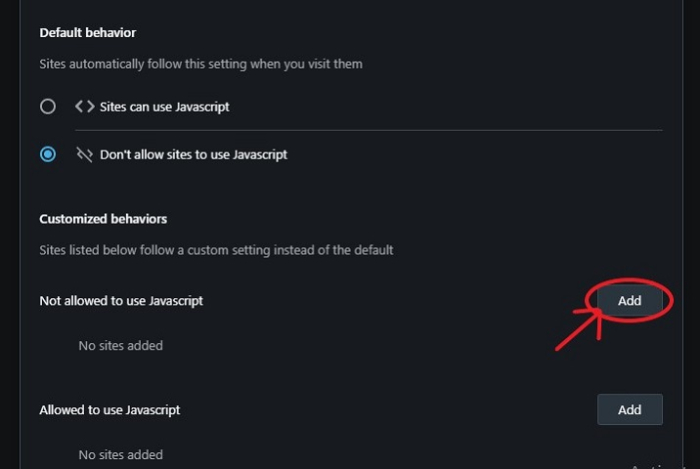Click the "Sites listed below follow a custom setting" text
Screen dimensions: 700x469
(x=215, y=250)
